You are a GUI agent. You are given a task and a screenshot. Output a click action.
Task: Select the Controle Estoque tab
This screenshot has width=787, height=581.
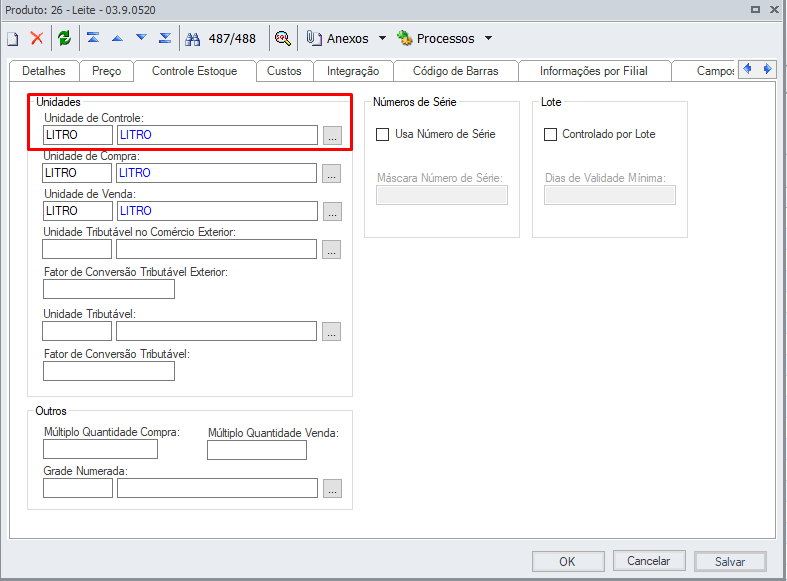click(195, 71)
